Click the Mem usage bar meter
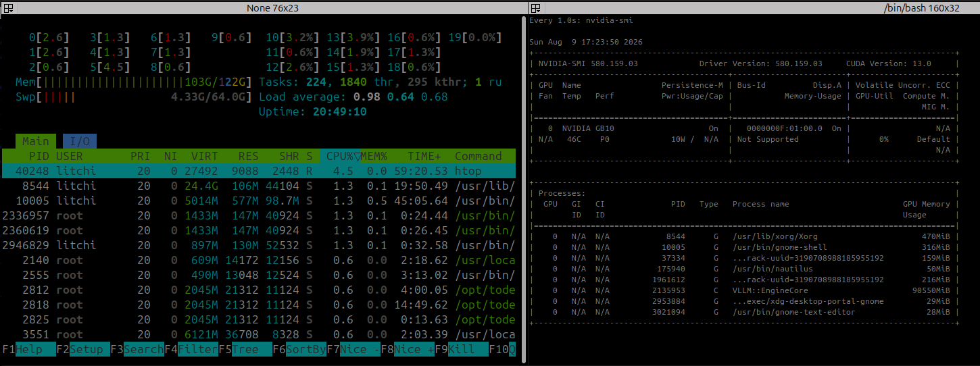This screenshot has height=366, width=980. [134, 82]
